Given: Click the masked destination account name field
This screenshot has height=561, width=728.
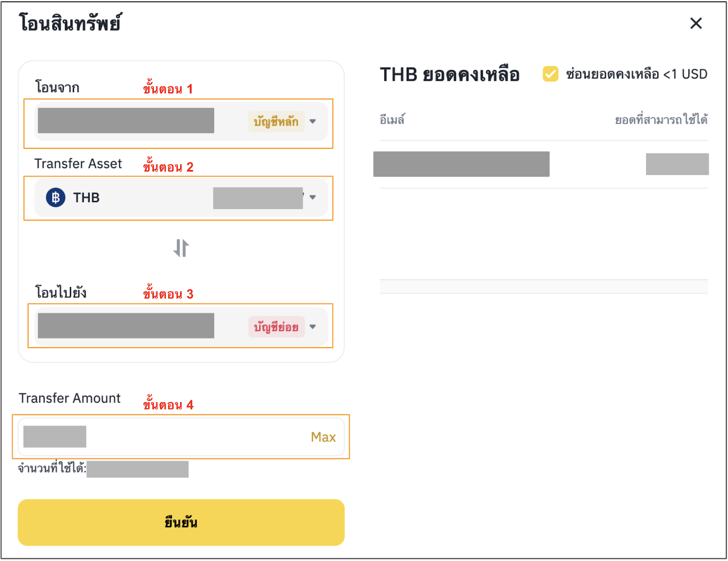Looking at the screenshot, I should [126, 326].
